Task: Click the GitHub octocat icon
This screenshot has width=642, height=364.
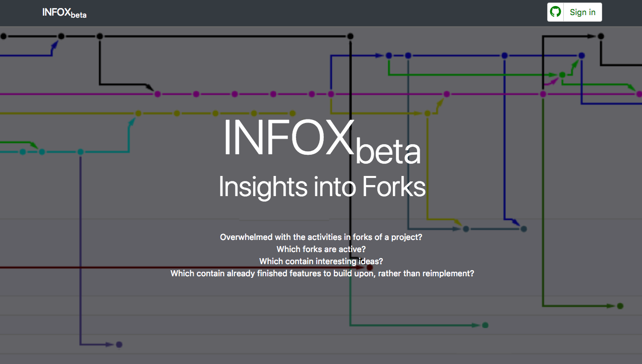Action: [x=556, y=12]
